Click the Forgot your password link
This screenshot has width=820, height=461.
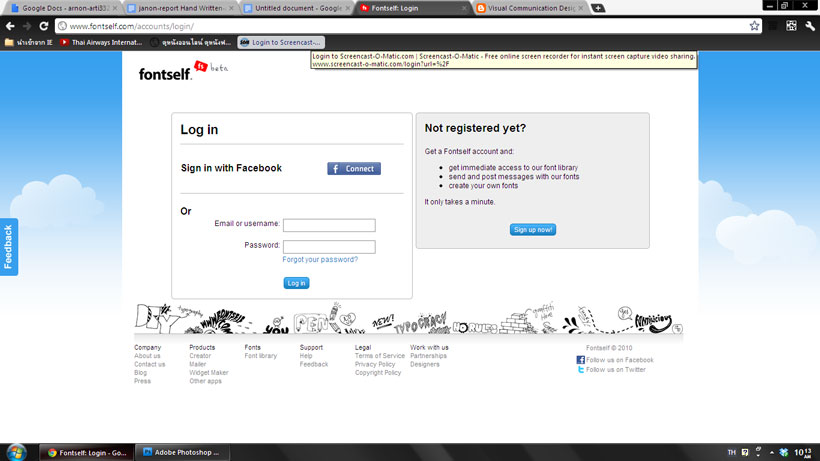coord(320,259)
